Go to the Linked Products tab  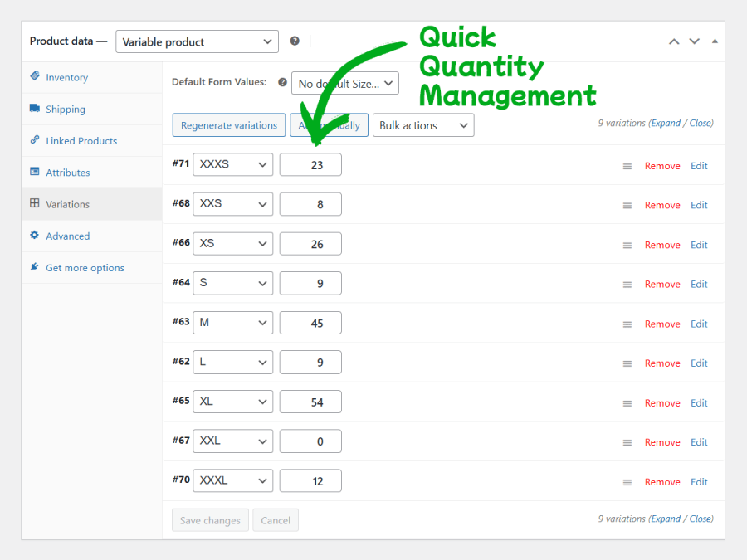(81, 141)
